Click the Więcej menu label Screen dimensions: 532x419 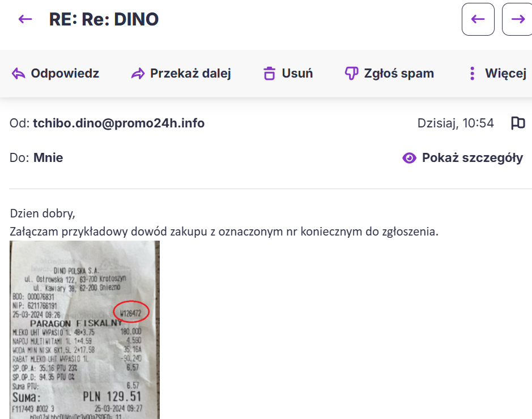pyautogui.click(x=505, y=74)
